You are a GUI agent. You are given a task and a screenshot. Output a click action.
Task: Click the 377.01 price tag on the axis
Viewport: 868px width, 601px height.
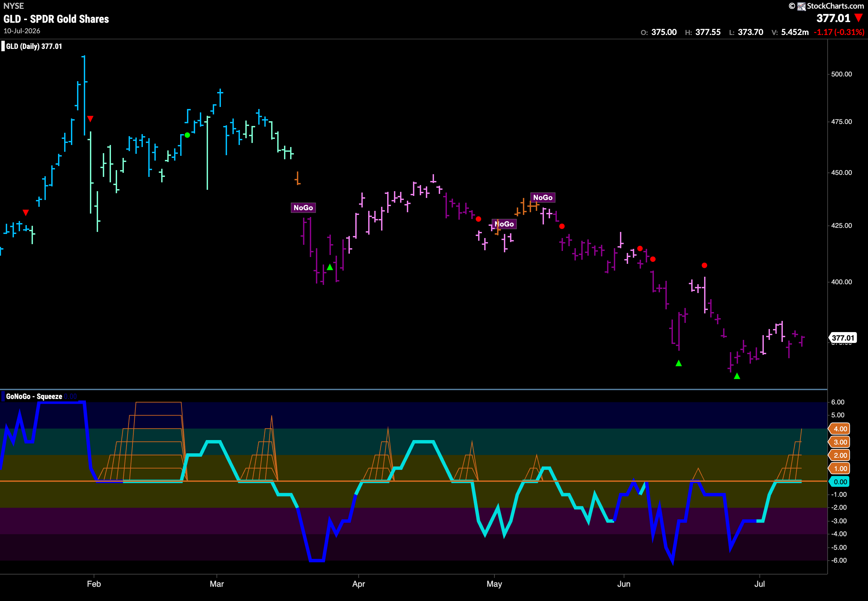(x=843, y=338)
